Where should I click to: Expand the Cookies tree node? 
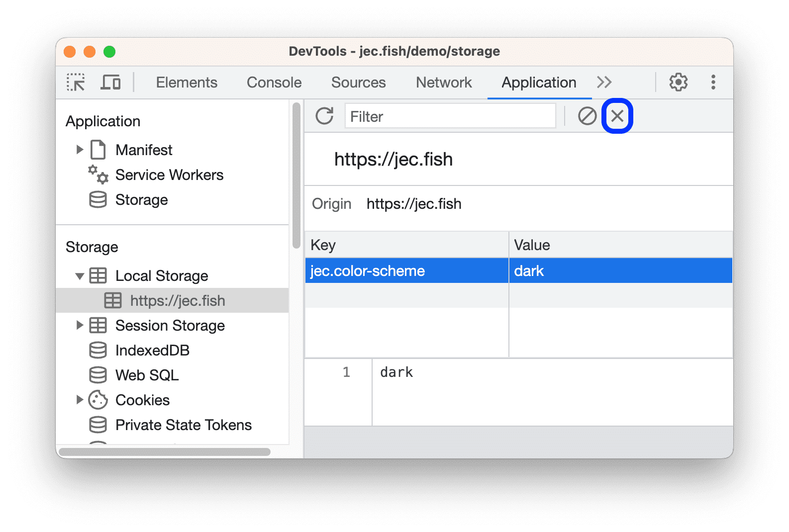(x=80, y=400)
